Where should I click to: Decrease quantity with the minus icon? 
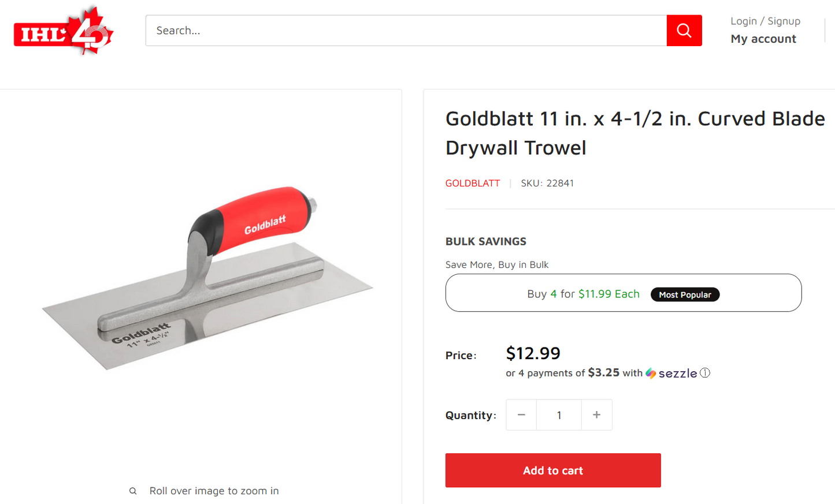[x=521, y=415]
